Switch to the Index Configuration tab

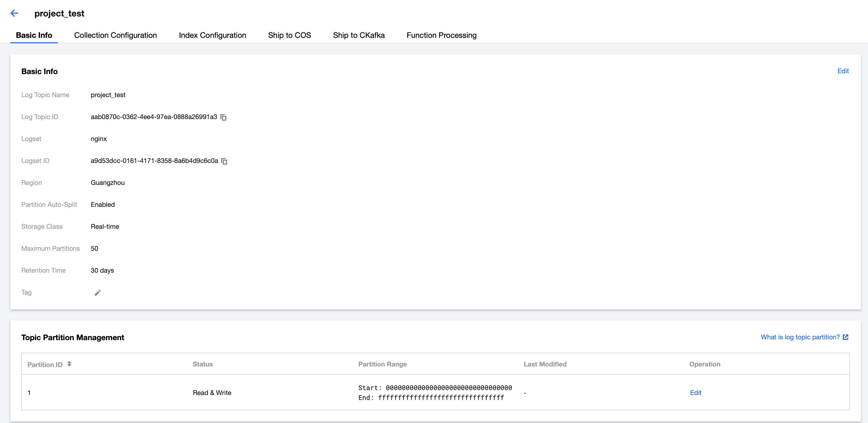click(x=212, y=35)
